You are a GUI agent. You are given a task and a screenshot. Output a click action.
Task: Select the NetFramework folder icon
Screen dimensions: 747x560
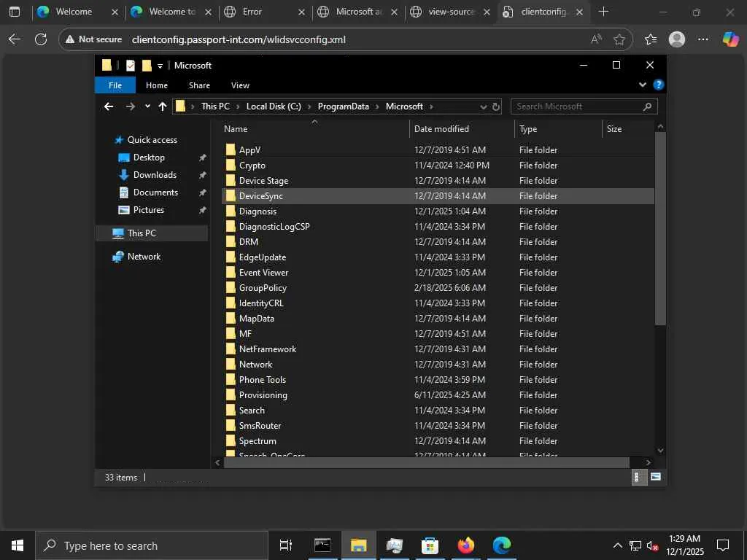click(x=231, y=349)
